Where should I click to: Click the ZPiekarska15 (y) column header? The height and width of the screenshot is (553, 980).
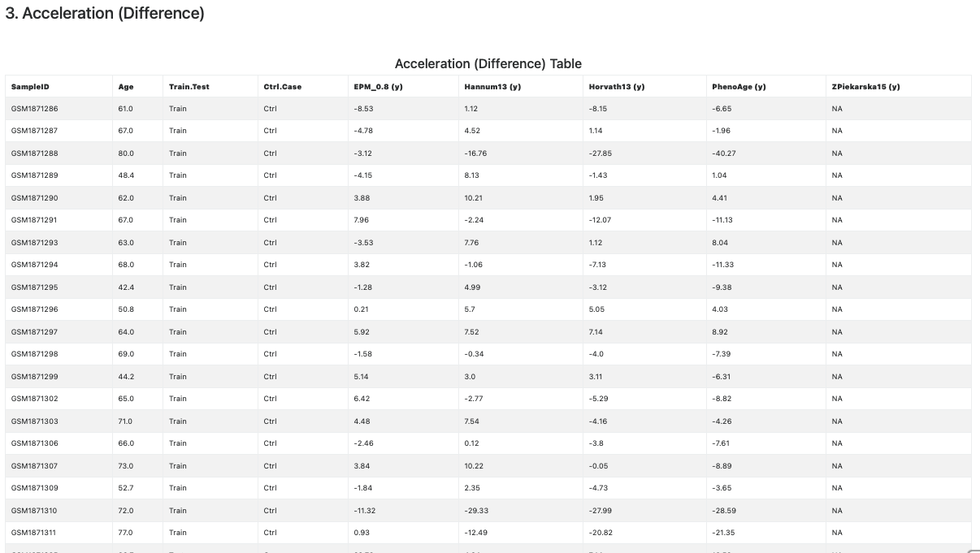click(865, 87)
